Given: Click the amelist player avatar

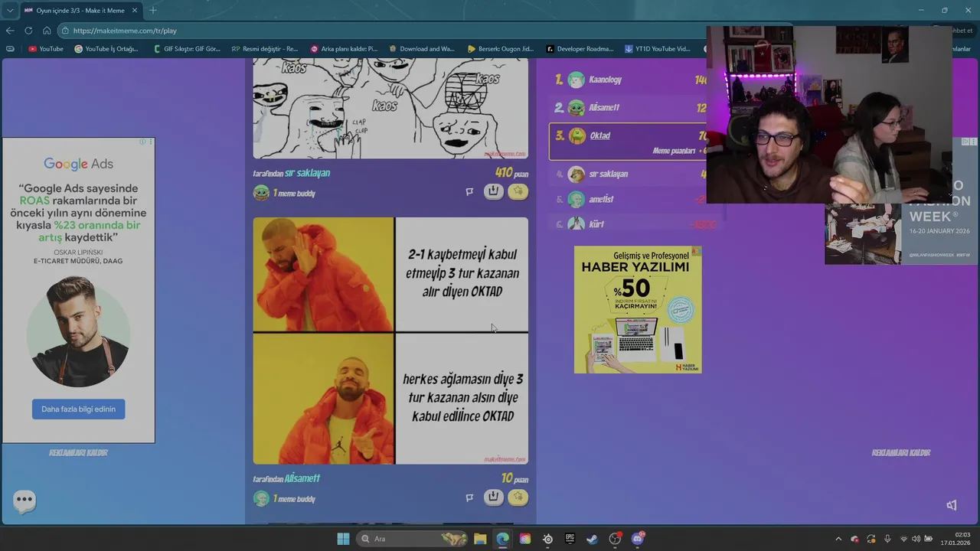Looking at the screenshot, I should (x=577, y=199).
